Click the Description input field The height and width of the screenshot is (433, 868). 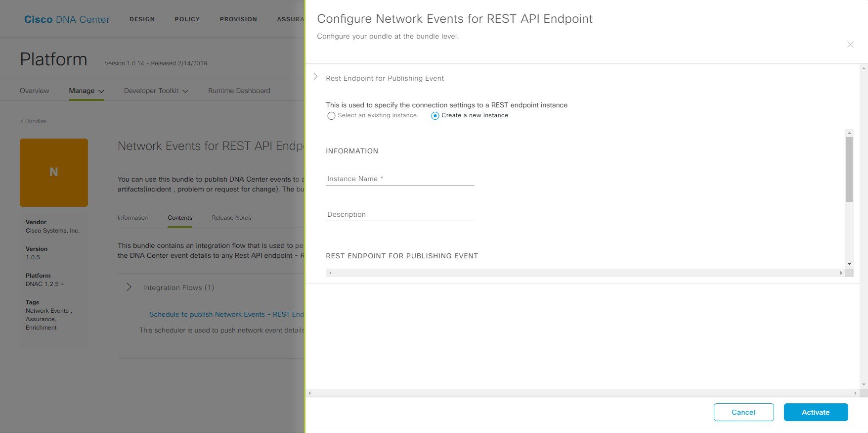pos(400,214)
